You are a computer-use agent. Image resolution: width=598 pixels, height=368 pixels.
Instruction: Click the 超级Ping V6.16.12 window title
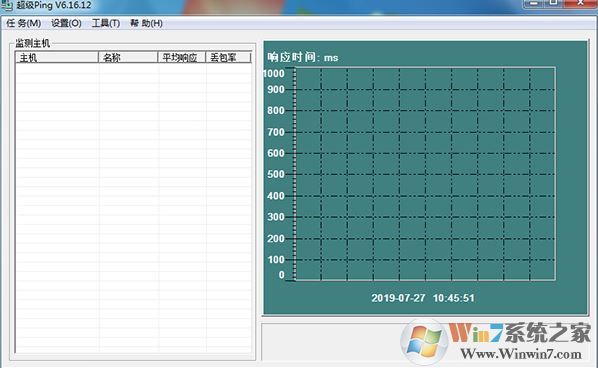(54, 5)
